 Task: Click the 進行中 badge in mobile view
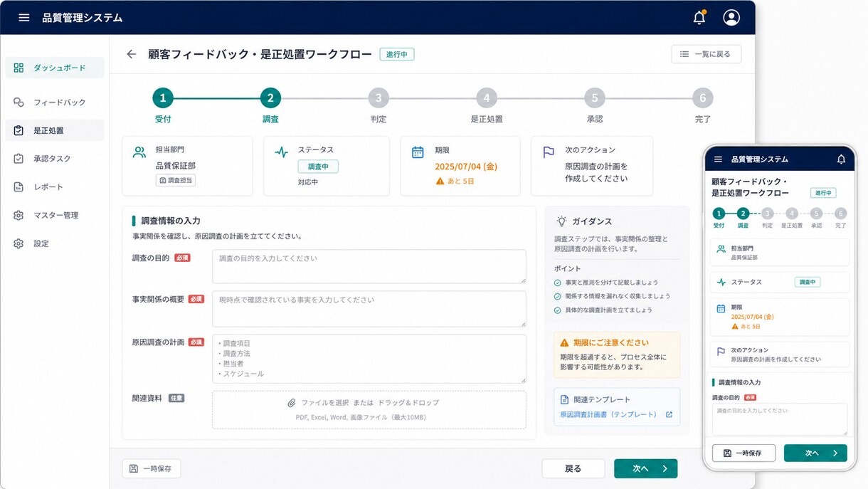823,193
